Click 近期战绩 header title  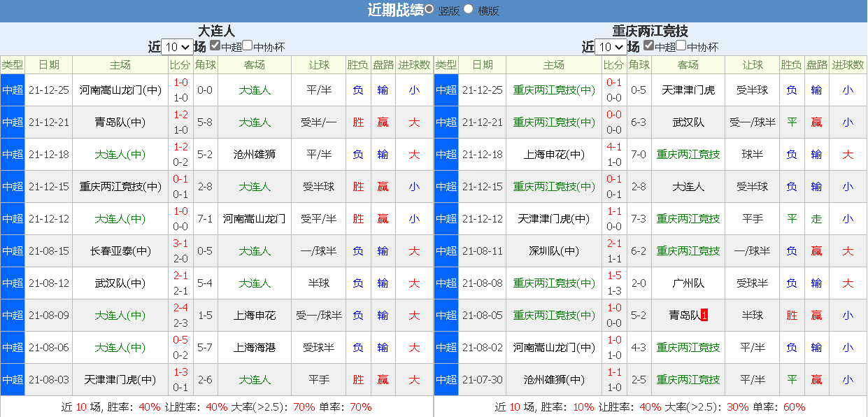coord(396,10)
